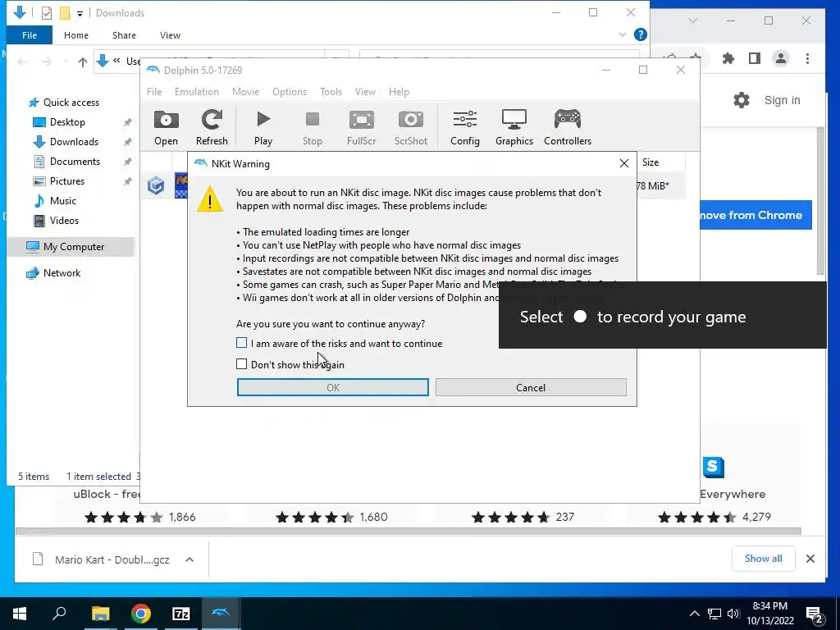
Task: Open Config settings in Dolphin toolbar
Action: pos(465,127)
